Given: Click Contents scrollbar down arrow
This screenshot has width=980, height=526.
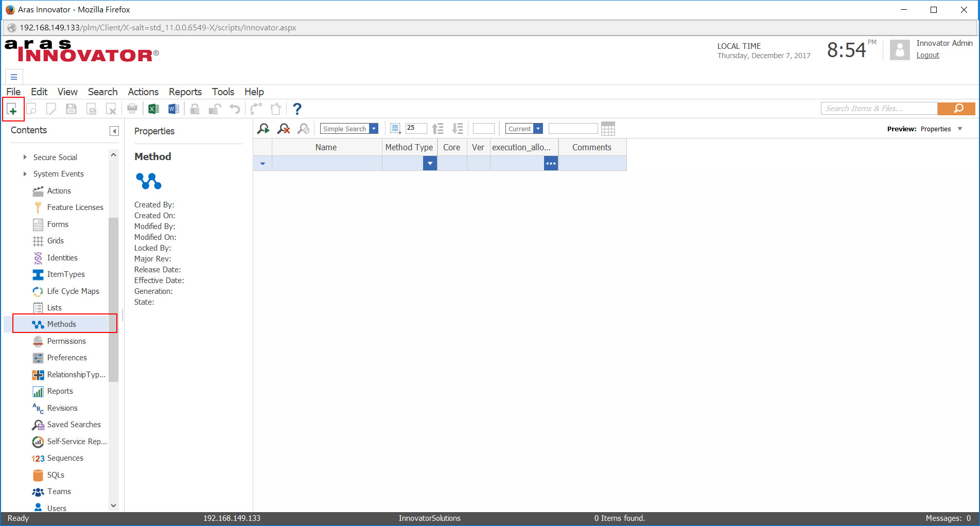Looking at the screenshot, I should click(x=114, y=506).
